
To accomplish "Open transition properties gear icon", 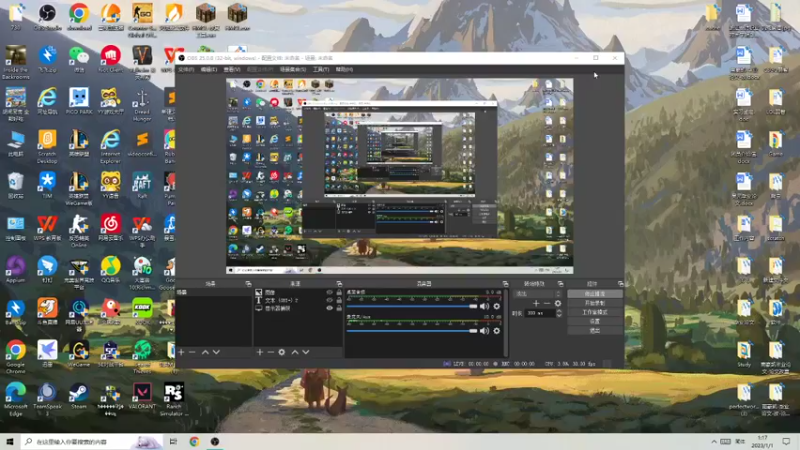I will [x=558, y=303].
